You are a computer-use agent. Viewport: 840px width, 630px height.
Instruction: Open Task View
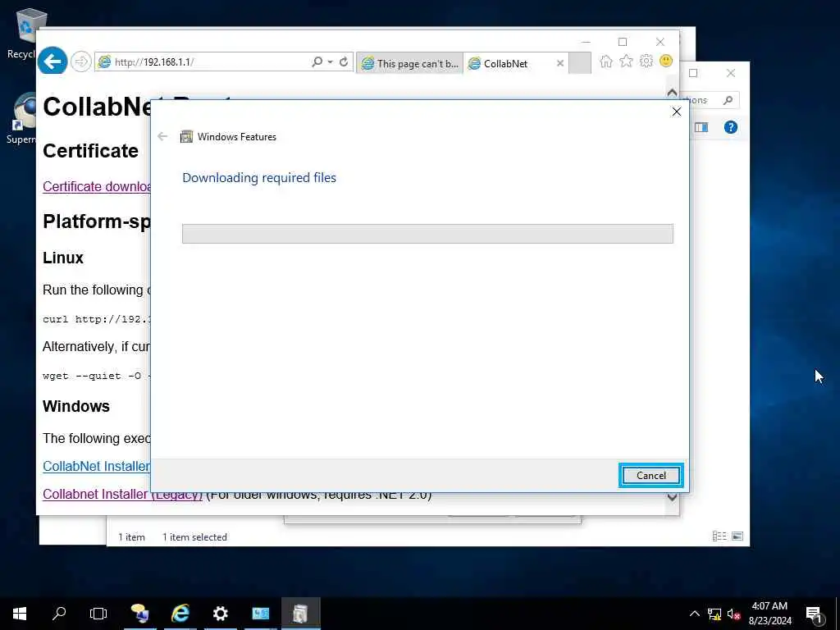click(98, 614)
